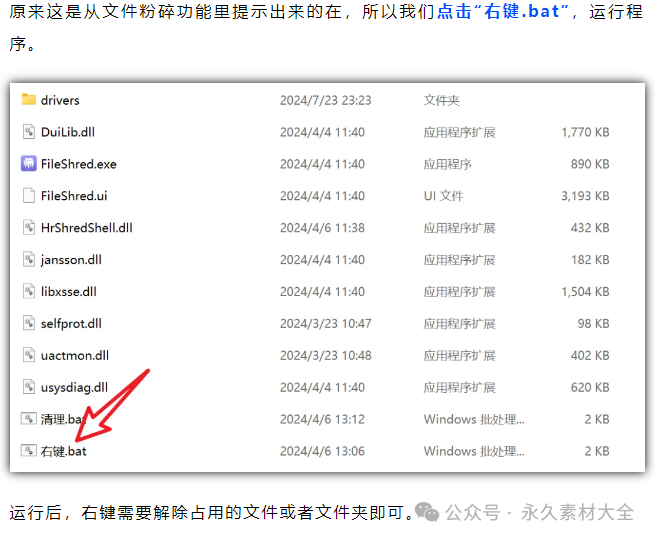Click the 文件夹 type of drivers

442,100
